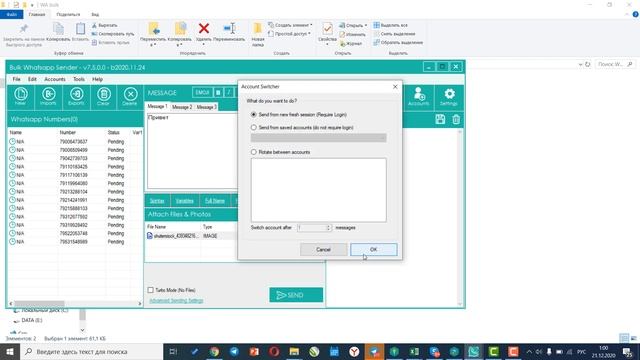640x360 pixels.
Task: Enable Turbo Mode (No Files) checkbox
Action: point(151,290)
